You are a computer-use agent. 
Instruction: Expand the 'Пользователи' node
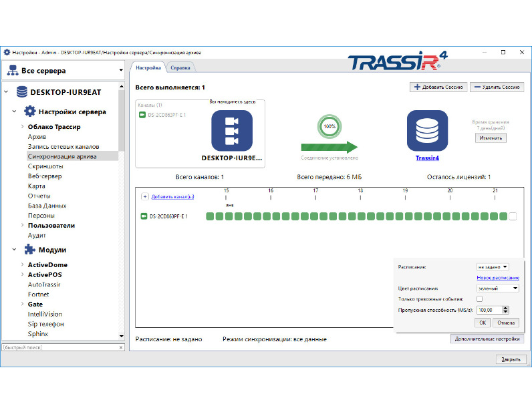click(23, 225)
